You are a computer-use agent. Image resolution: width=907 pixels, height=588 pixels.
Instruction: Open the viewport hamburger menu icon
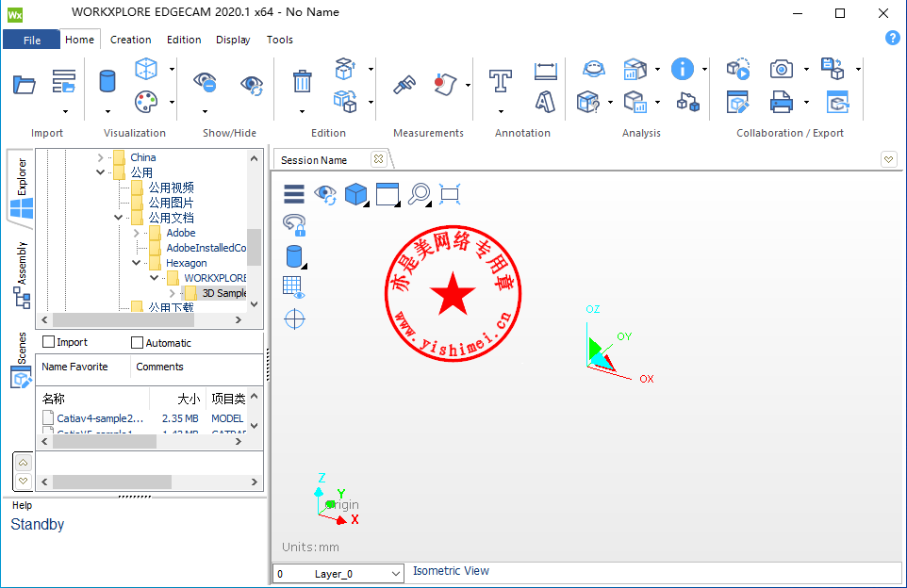tap(294, 194)
